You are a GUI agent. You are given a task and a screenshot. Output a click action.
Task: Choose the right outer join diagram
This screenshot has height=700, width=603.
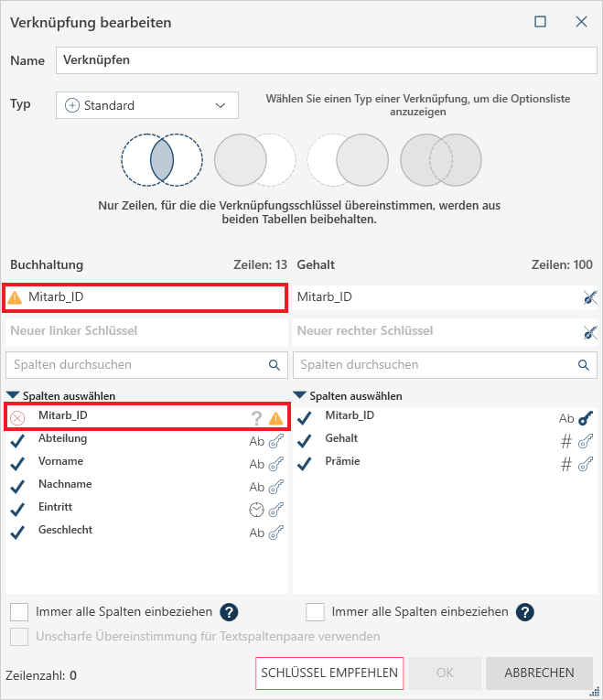348,160
